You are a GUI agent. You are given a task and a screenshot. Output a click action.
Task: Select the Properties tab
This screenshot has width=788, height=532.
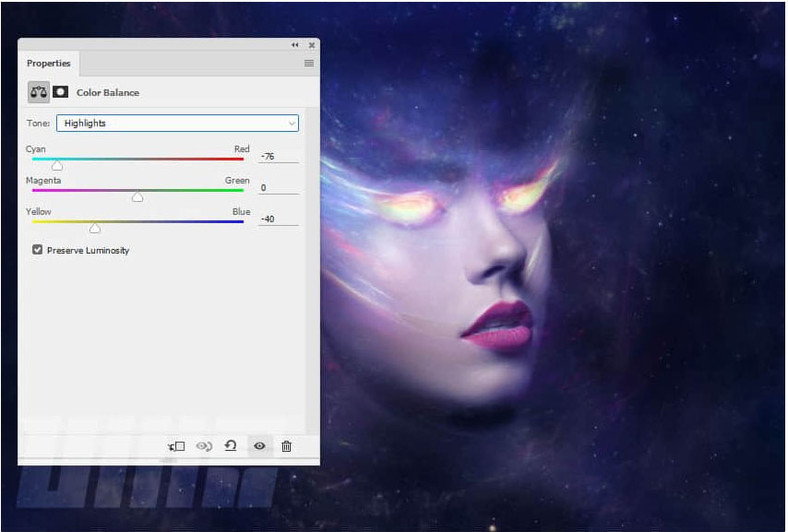[48, 64]
